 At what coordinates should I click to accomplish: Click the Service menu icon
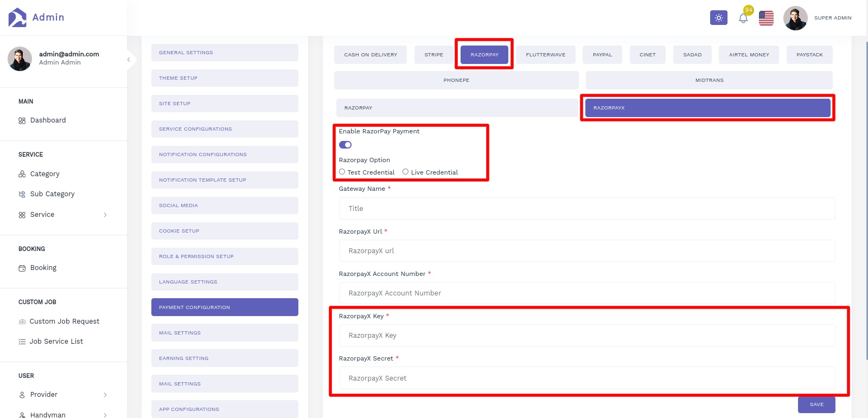pyautogui.click(x=22, y=215)
